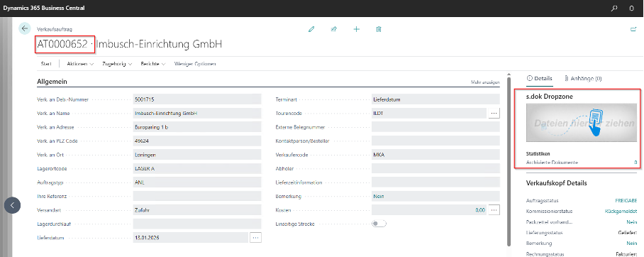Click the Verk. an Adresse field Europaring 1 b
The image size is (644, 257).
[197, 127]
